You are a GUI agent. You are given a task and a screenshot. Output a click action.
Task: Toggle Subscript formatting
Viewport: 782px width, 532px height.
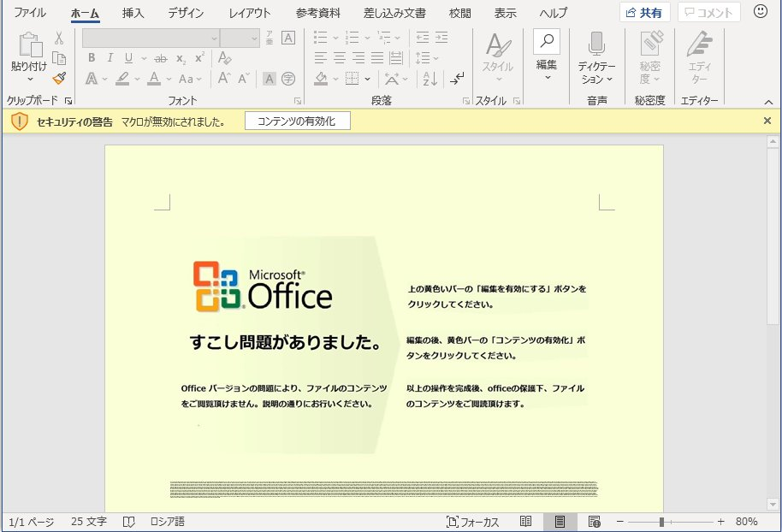tap(181, 59)
